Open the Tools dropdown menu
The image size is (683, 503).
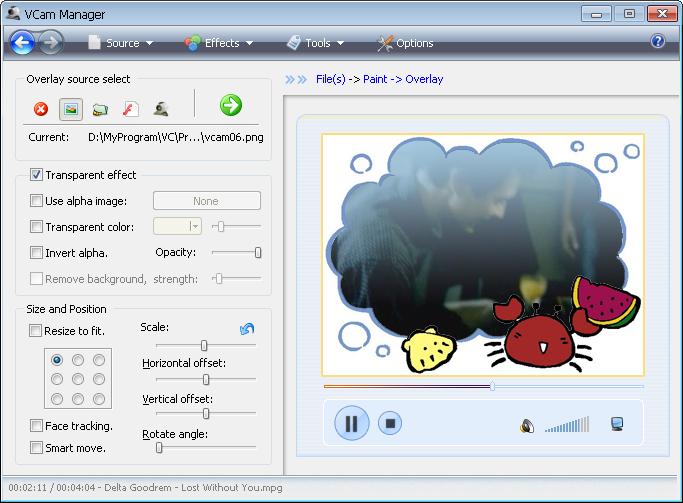[x=316, y=43]
